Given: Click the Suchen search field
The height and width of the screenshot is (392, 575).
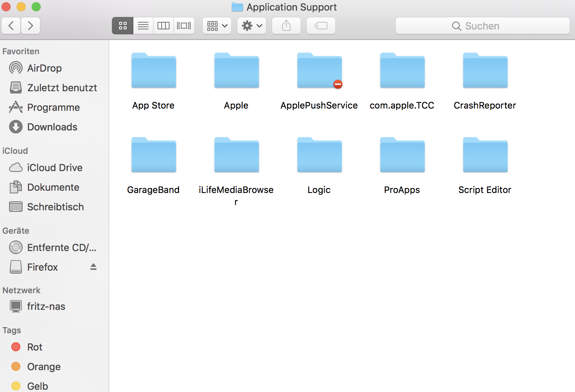Looking at the screenshot, I should [482, 26].
